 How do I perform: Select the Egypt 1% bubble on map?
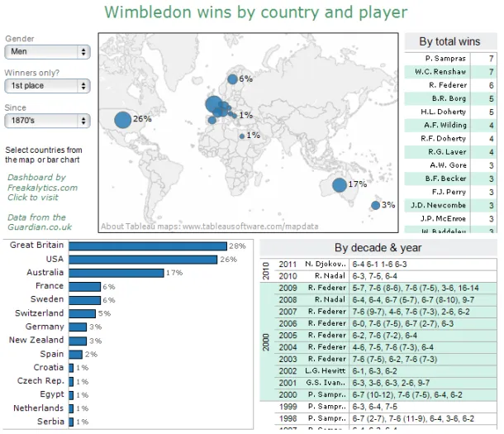tap(242, 136)
